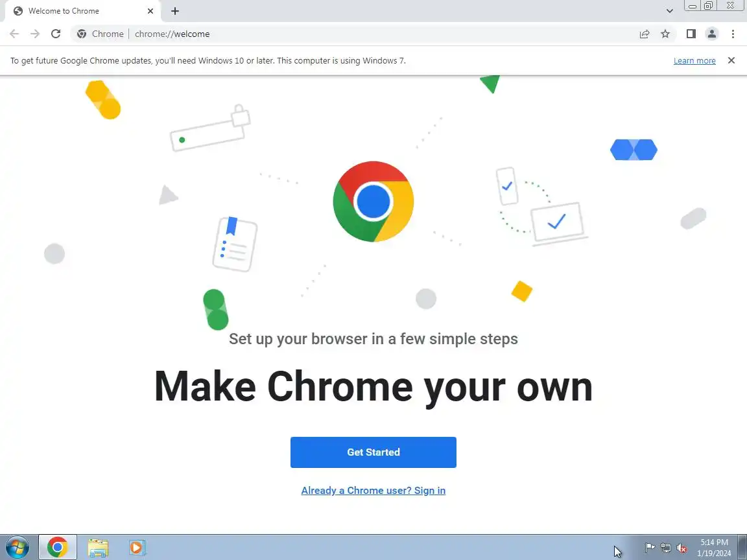Bookmark this tab with the star icon
The width and height of the screenshot is (747, 560).
point(665,34)
